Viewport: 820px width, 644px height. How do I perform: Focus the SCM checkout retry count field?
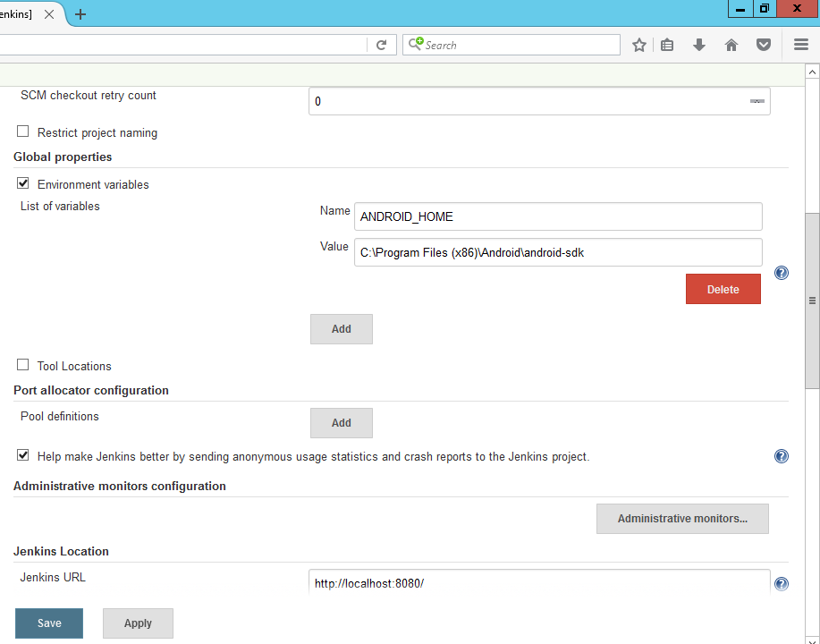coord(539,101)
